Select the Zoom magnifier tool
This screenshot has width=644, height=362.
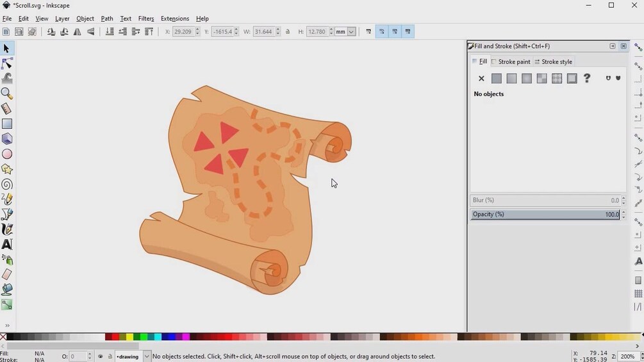6,94
